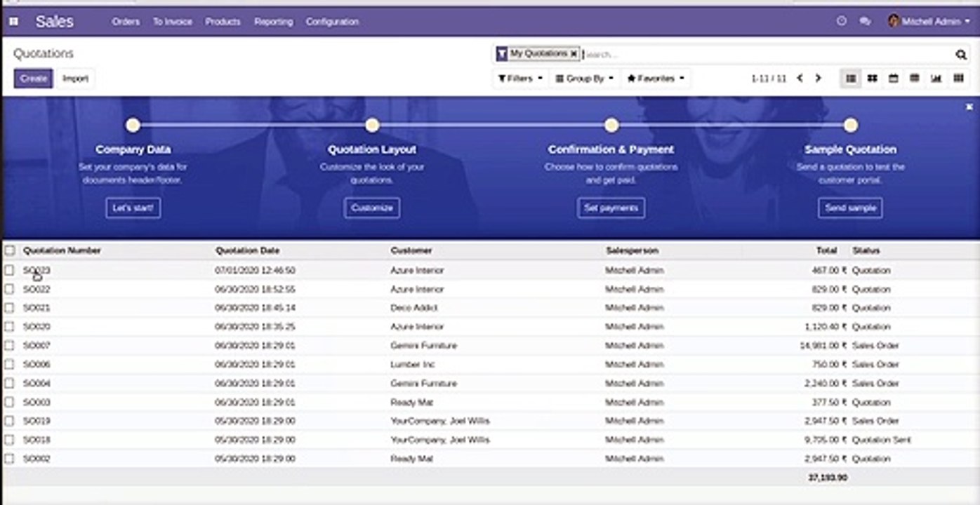Create a new quotation
The height and width of the screenshot is (505, 980).
(33, 79)
